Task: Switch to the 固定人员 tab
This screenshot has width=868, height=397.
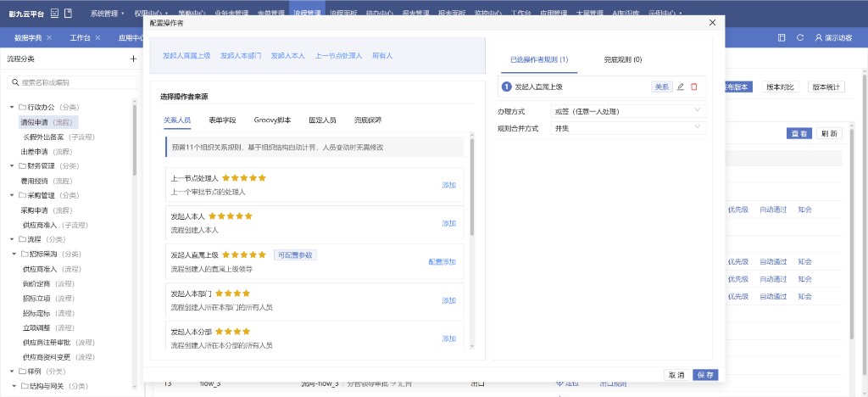Action: coord(323,120)
